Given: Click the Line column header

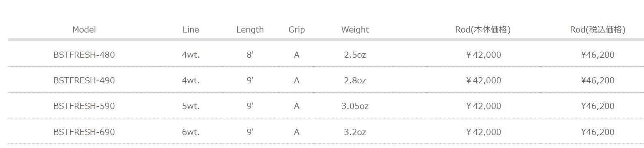Looking at the screenshot, I should 191,30.
